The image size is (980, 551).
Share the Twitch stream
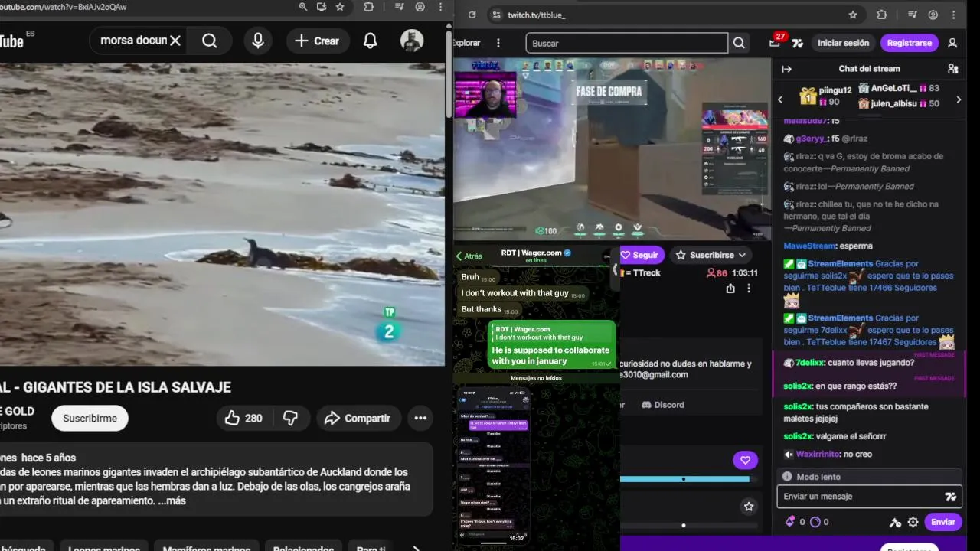[730, 289]
